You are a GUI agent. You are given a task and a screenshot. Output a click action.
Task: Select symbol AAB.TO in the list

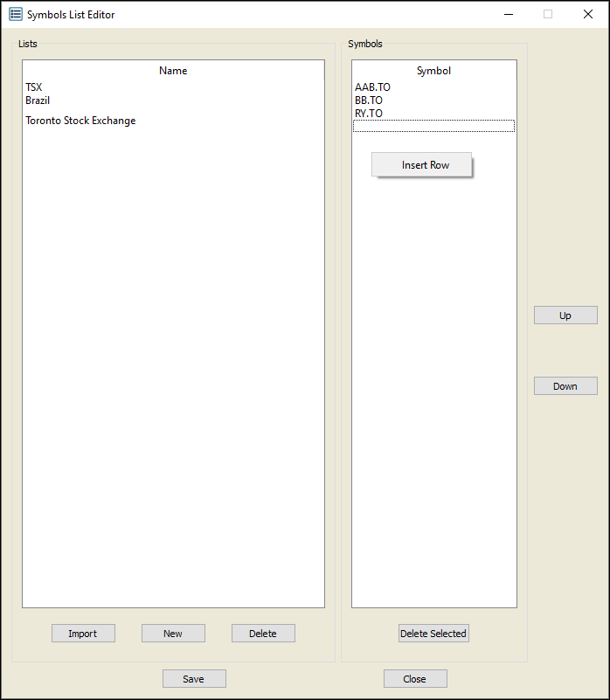(372, 87)
